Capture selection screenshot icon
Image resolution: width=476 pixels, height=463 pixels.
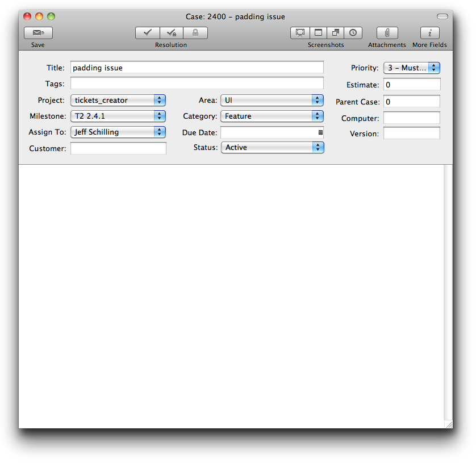tap(336, 33)
